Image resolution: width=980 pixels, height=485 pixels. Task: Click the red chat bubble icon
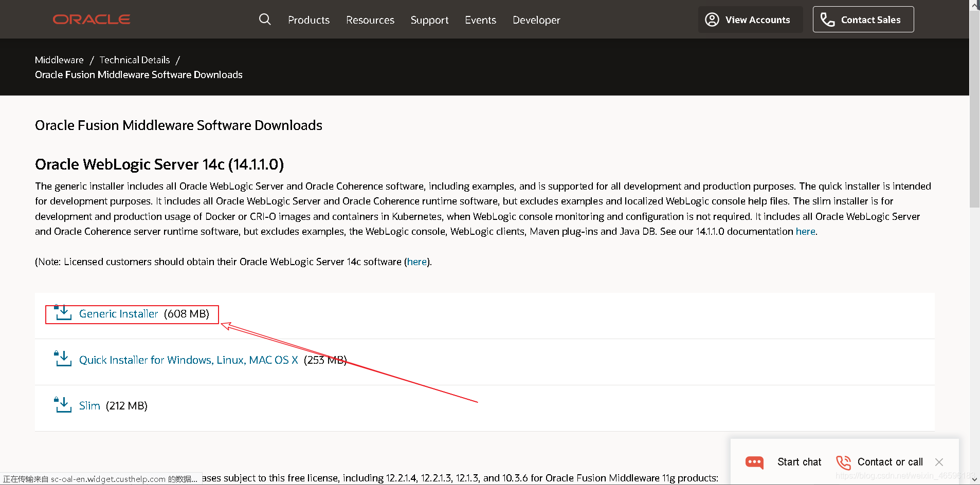pos(755,462)
